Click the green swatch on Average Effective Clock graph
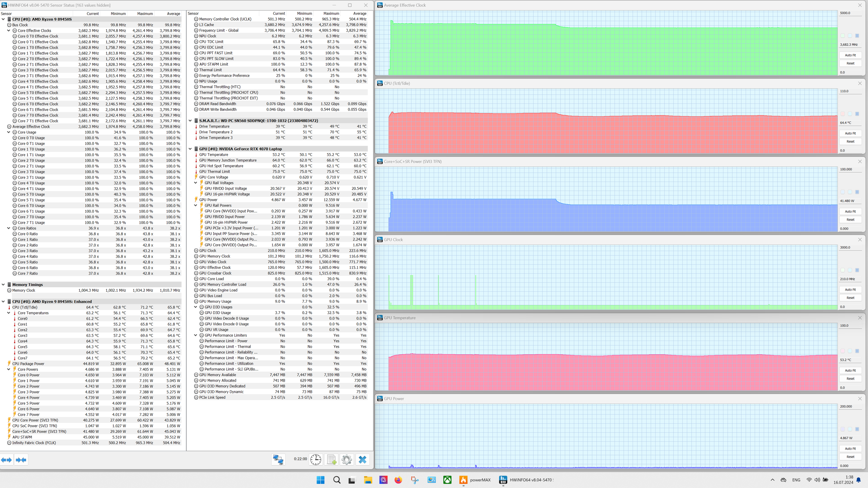Image resolution: width=868 pixels, height=488 pixels. 843,36
